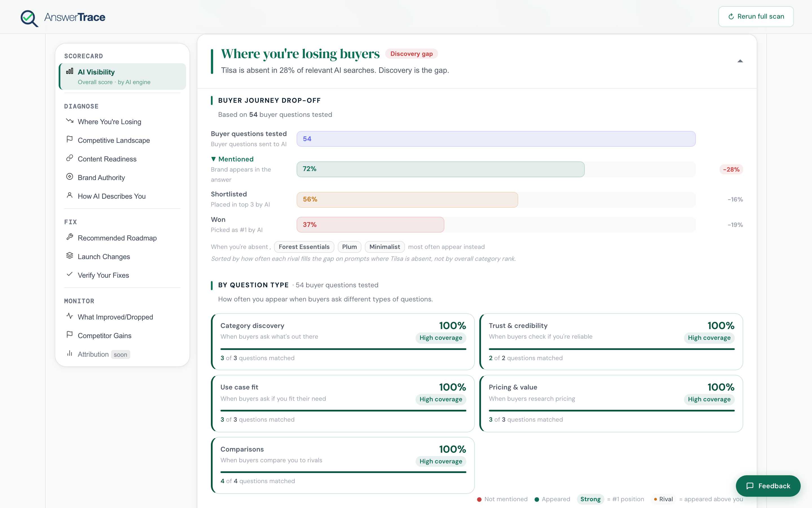
Task: Click the Attribution chart icon
Action: point(69,353)
